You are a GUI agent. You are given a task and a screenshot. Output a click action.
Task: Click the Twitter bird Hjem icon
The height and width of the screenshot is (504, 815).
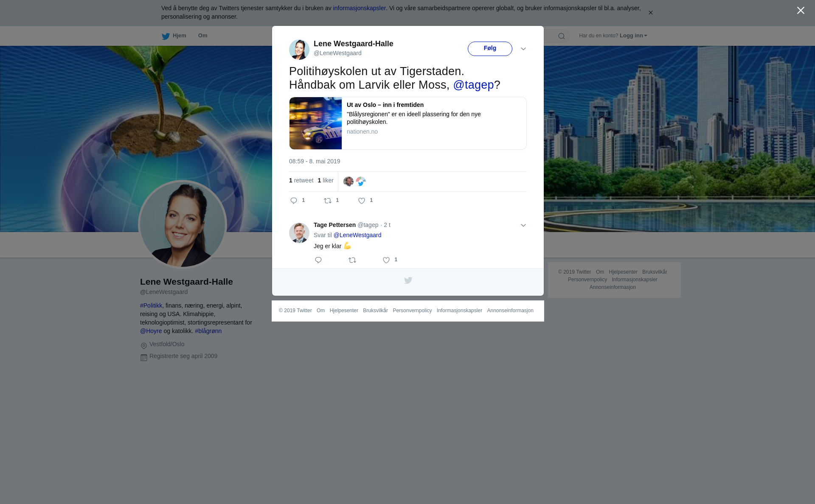(166, 36)
